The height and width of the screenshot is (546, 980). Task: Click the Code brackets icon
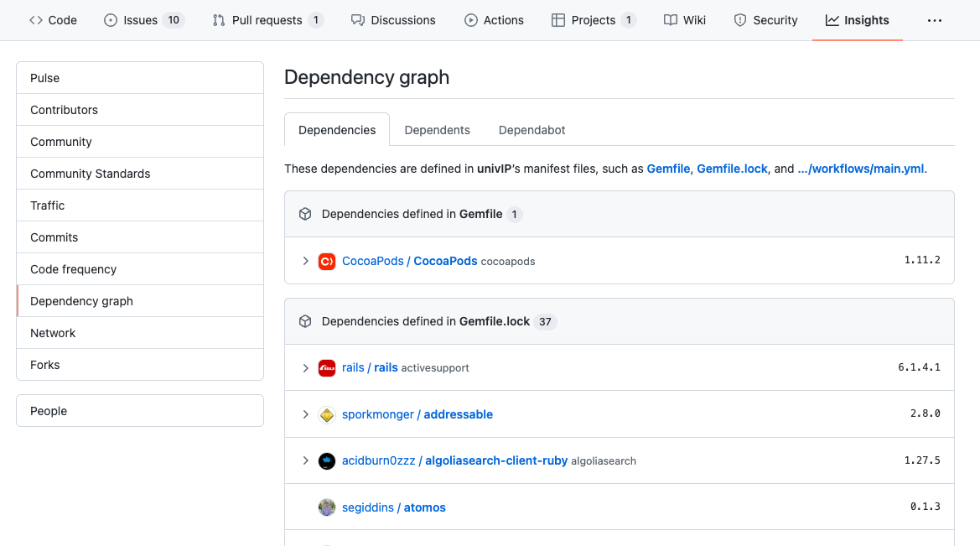click(x=35, y=20)
